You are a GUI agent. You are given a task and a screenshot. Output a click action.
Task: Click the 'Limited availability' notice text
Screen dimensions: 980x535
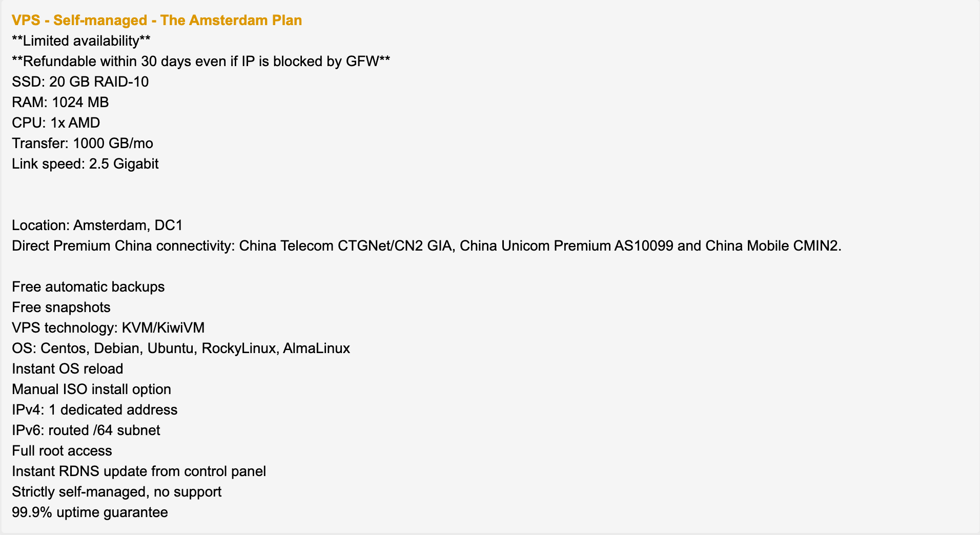81,41
